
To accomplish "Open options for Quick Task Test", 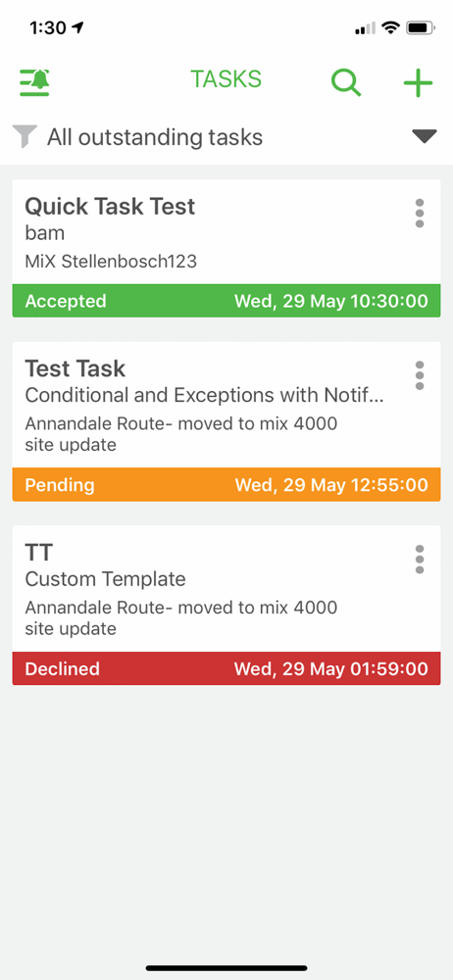I will pyautogui.click(x=420, y=214).
